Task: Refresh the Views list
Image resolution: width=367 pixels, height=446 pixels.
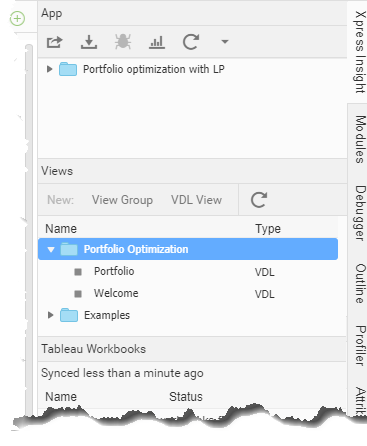Action: 259,200
